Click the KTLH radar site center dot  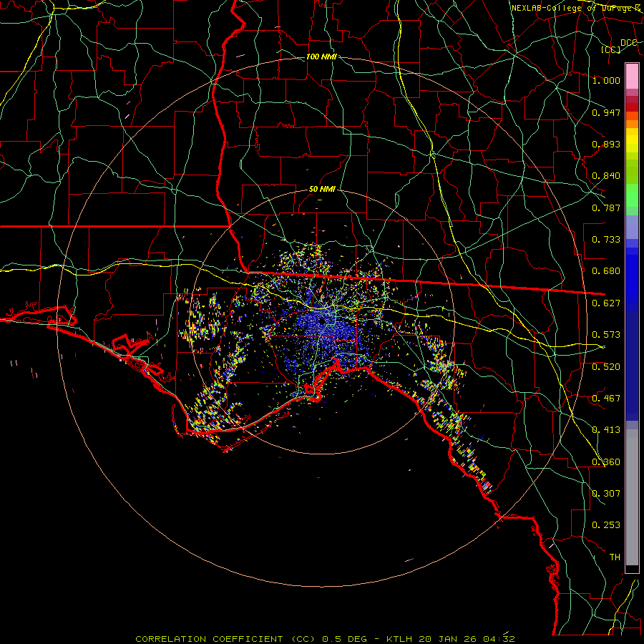tap(321, 321)
